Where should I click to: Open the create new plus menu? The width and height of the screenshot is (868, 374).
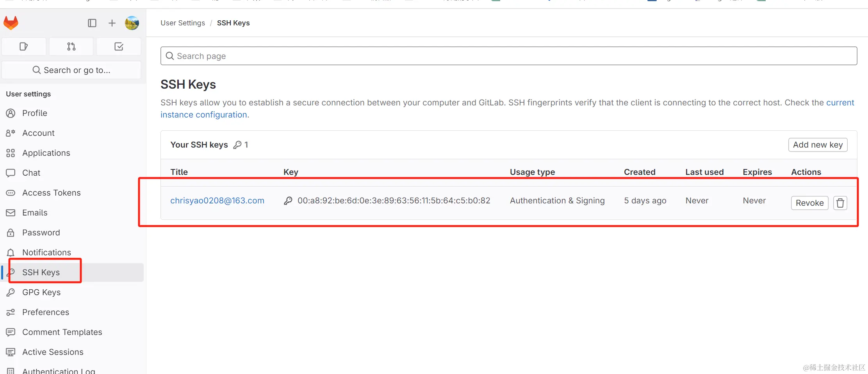click(x=112, y=23)
